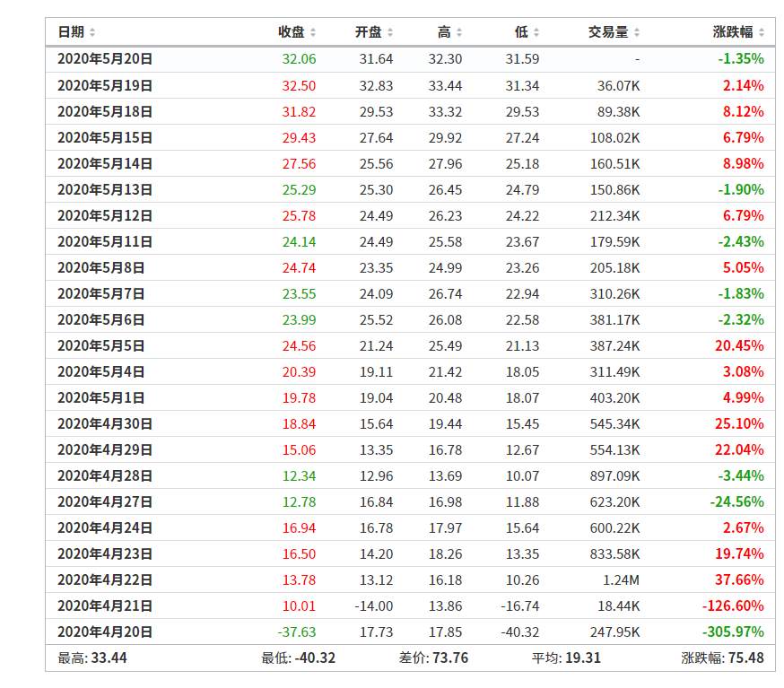Select the 2020年5月15日 date cell

pyautogui.click(x=105, y=137)
